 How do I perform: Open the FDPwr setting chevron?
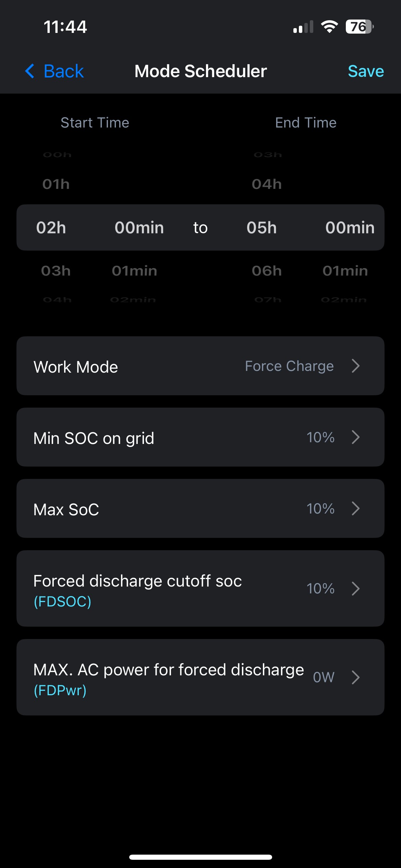tap(356, 677)
